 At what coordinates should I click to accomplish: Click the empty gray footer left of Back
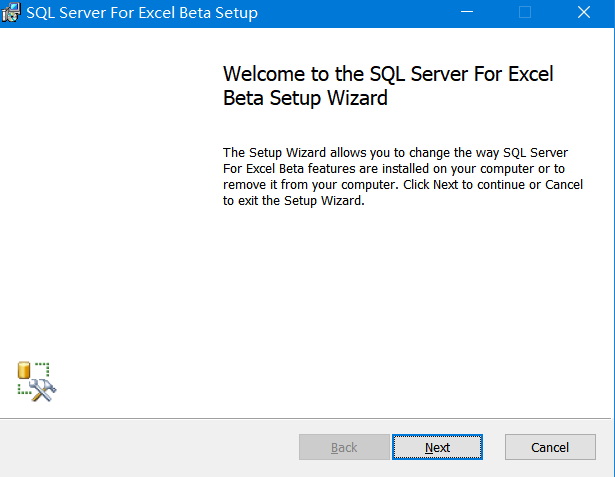click(150, 447)
